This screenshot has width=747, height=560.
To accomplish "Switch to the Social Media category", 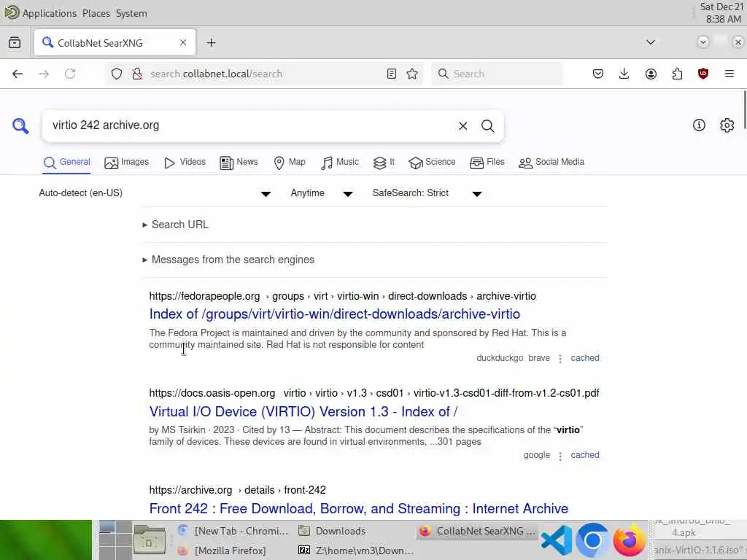I will (551, 163).
